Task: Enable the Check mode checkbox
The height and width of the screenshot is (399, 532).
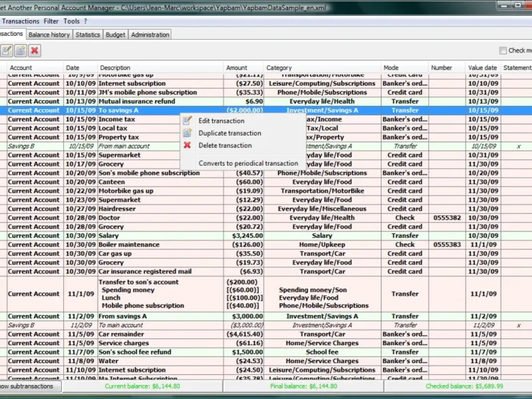Action: [x=503, y=51]
